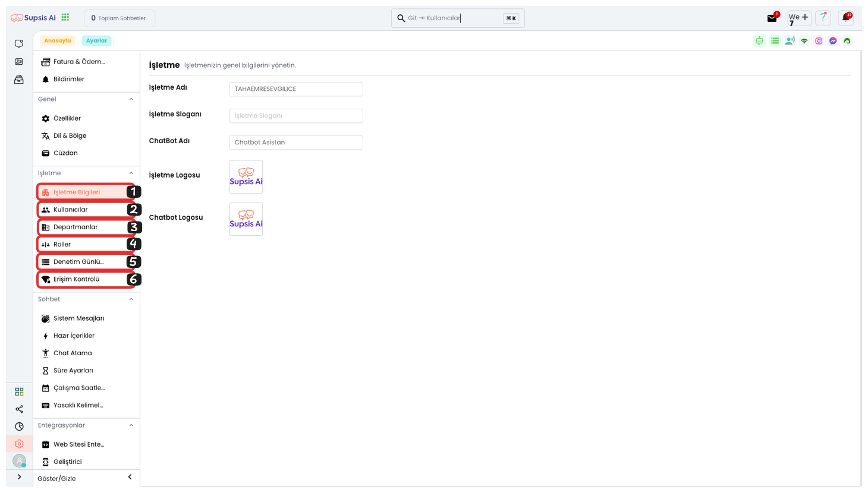Open the user avatar in left rail
Screen dimensions: 868x493
(19, 460)
